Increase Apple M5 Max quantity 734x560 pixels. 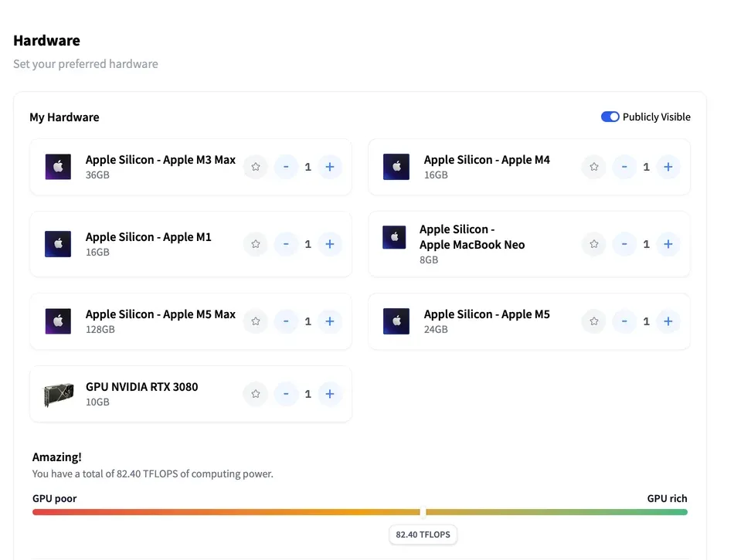pos(330,321)
